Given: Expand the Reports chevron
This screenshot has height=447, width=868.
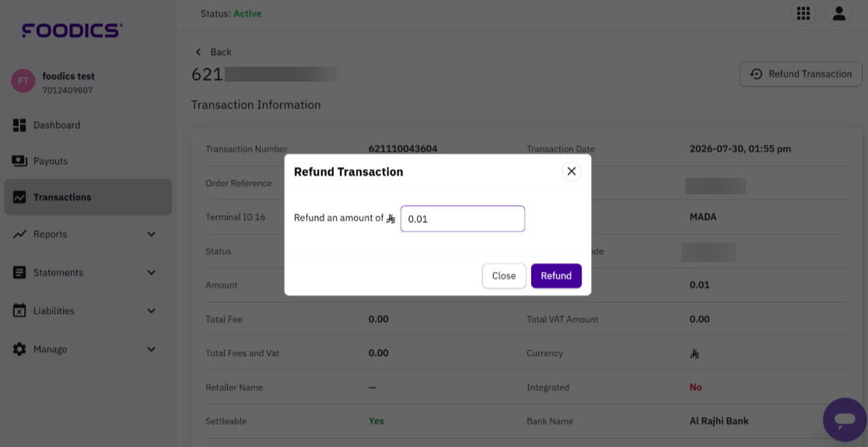Looking at the screenshot, I should (151, 234).
